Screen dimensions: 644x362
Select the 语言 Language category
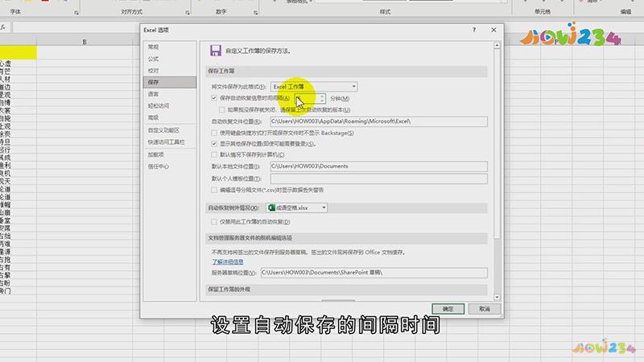pyautogui.click(x=170, y=94)
